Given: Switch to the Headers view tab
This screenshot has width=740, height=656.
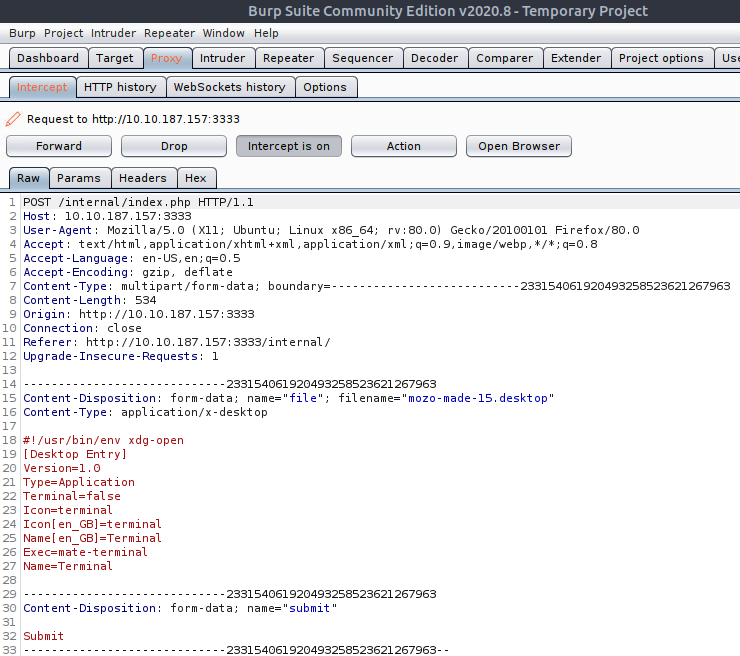Looking at the screenshot, I should point(143,178).
